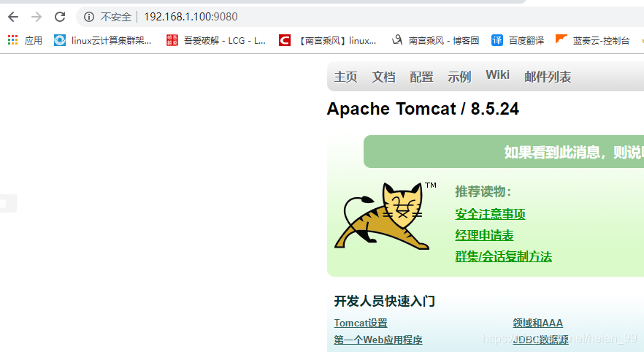Screen dimensions: 644x352
Task: Click the Tomcat cat logo image
Action: 384,215
